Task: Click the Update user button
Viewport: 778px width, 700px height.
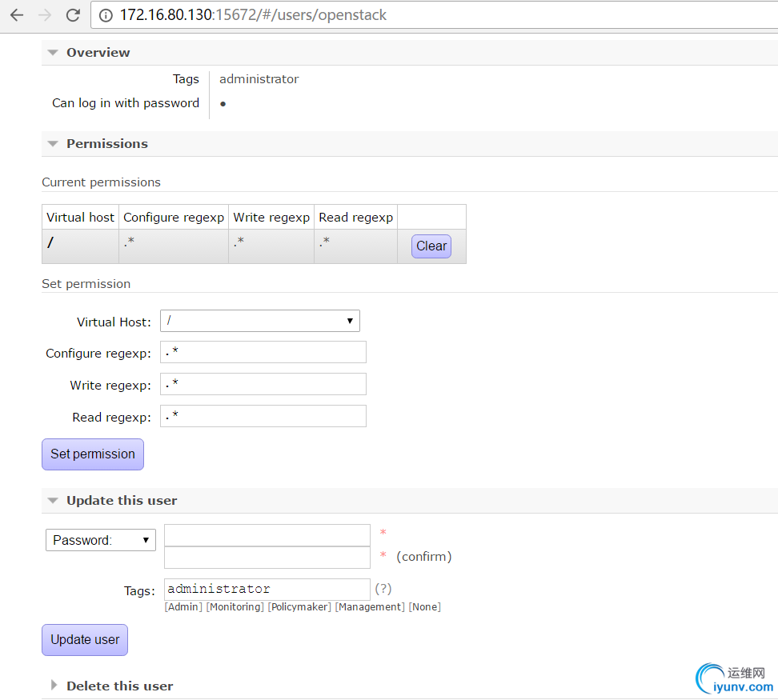Action: [85, 639]
